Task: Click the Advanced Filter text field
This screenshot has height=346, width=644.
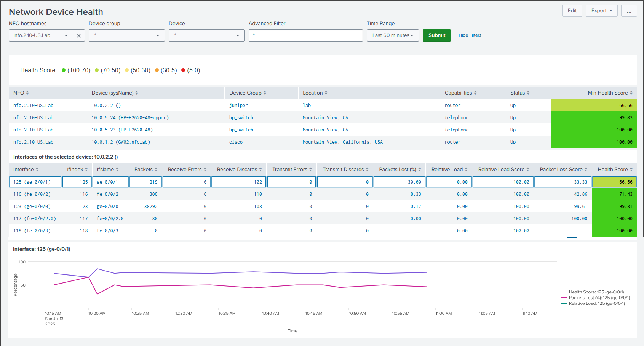Action: (x=305, y=35)
